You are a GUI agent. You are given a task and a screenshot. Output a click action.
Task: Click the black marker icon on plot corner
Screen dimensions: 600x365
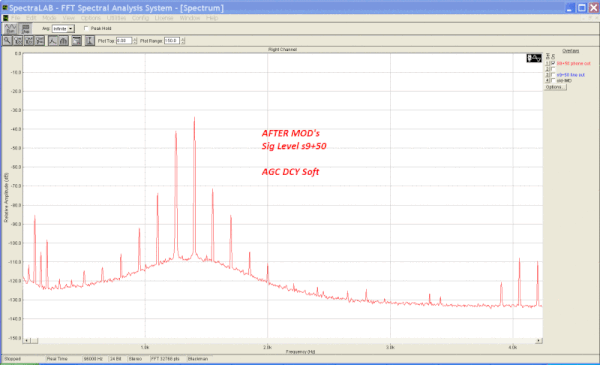pos(534,58)
